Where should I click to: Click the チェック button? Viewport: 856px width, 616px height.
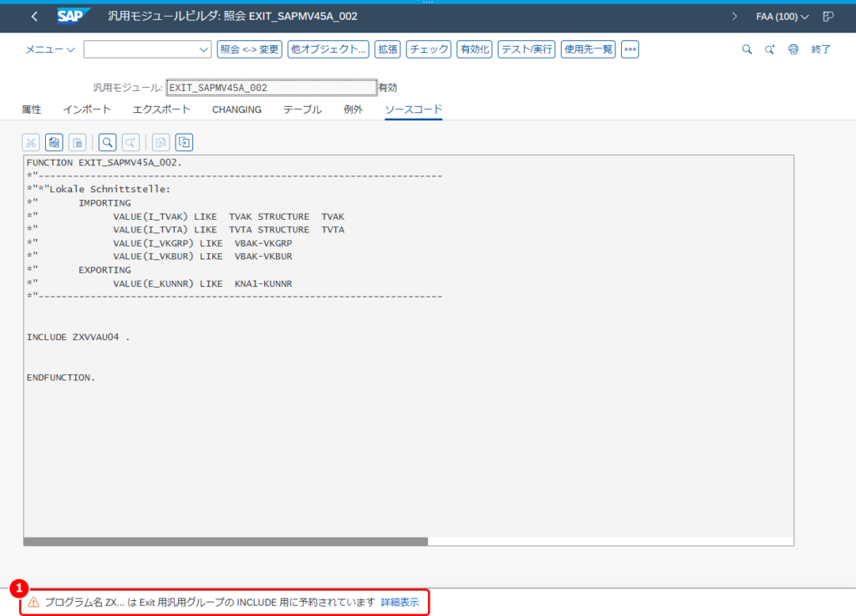(x=429, y=49)
